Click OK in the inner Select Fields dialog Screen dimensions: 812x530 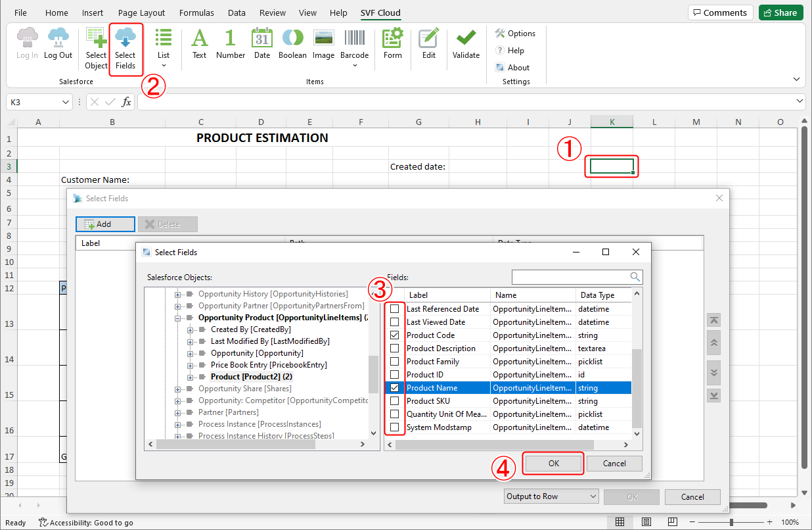tap(554, 463)
